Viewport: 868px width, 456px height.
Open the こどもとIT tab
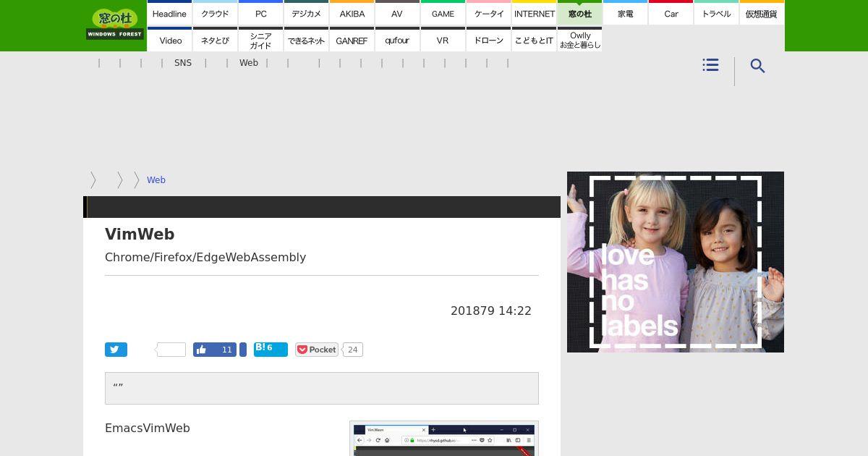click(x=534, y=40)
